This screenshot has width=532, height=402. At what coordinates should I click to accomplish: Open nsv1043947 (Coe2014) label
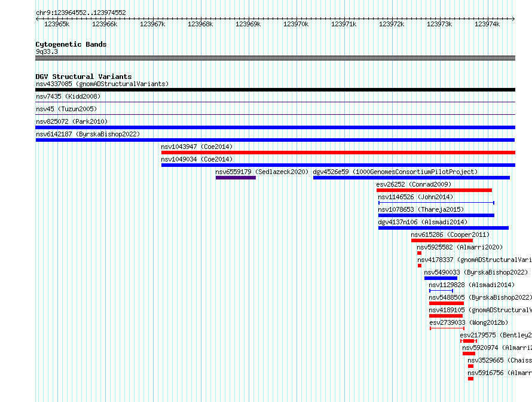coord(197,147)
